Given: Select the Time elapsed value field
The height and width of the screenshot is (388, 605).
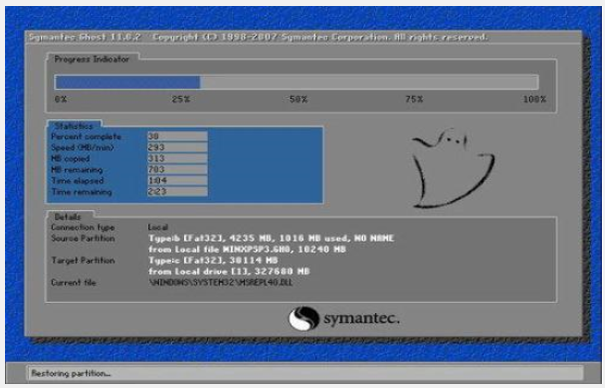Looking at the screenshot, I should click(x=177, y=181).
